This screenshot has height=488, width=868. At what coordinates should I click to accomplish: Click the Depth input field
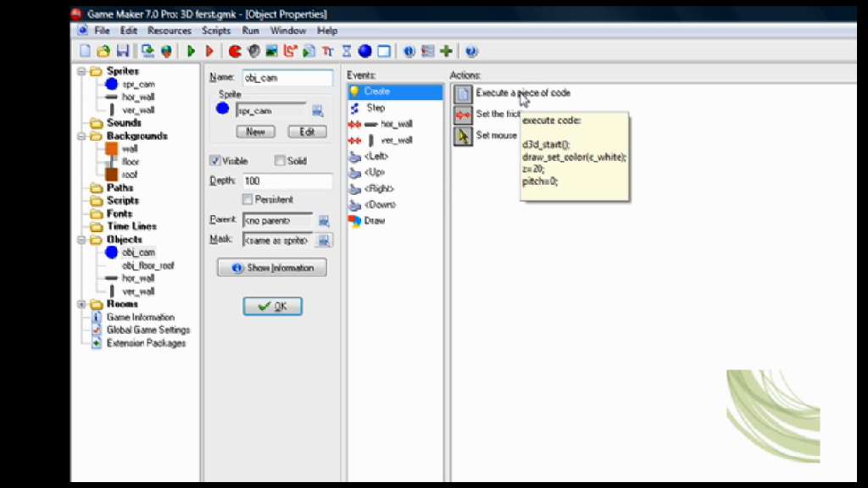click(x=287, y=180)
